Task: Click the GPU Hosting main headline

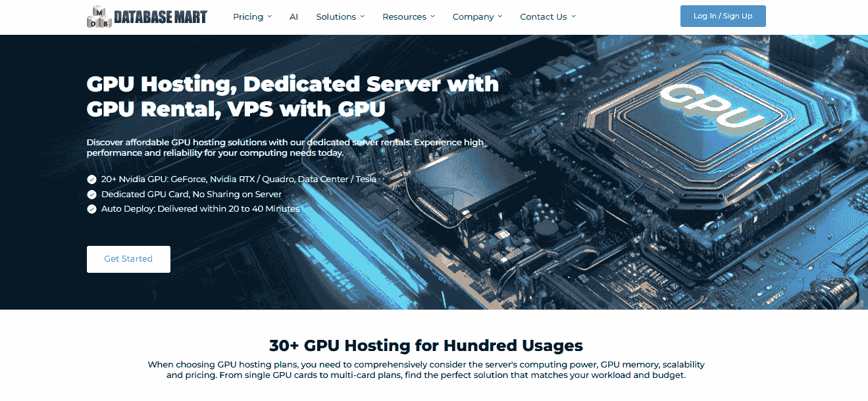Action: pyautogui.click(x=293, y=96)
